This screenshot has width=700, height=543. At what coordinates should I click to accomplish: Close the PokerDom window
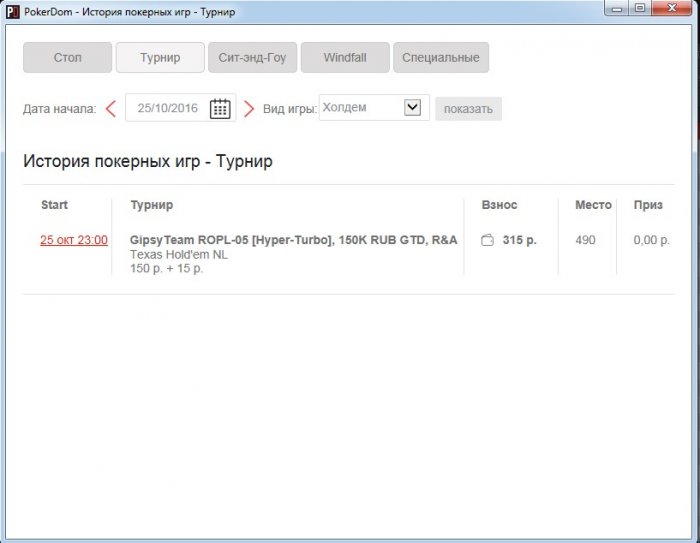672,8
